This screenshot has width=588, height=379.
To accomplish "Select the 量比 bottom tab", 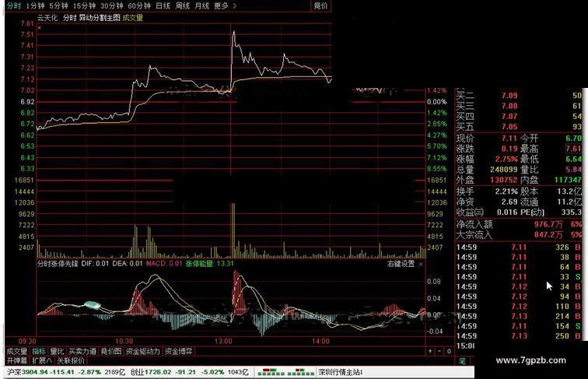I will click(57, 351).
